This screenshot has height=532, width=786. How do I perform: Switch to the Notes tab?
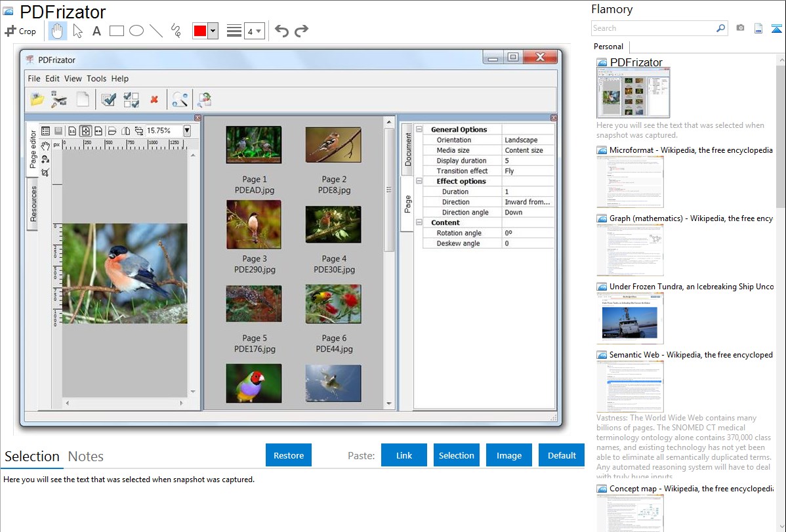86,457
